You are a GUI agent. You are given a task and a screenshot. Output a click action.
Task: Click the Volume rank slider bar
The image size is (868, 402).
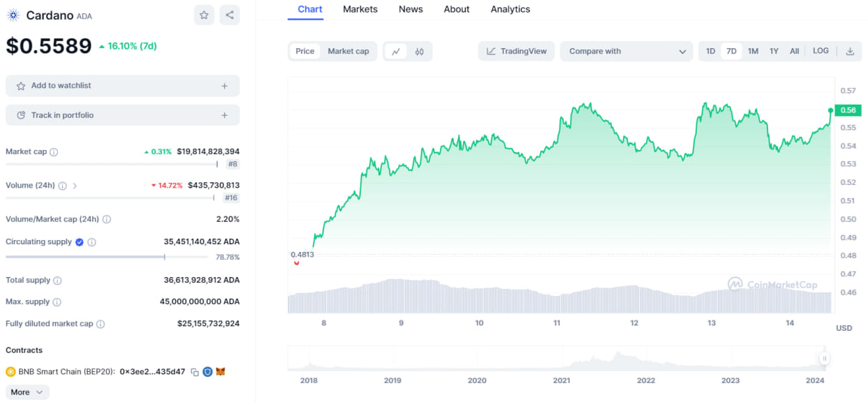point(110,198)
